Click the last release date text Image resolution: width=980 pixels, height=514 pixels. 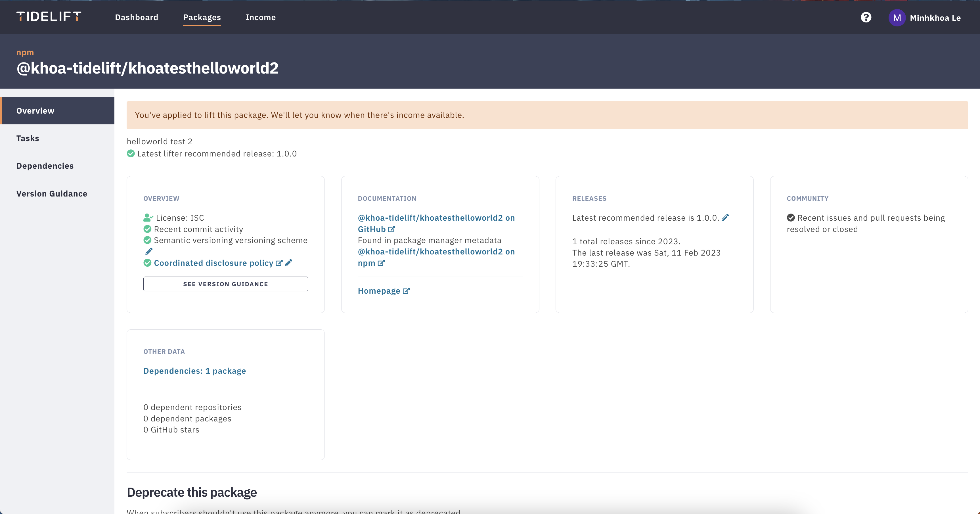tap(646, 258)
